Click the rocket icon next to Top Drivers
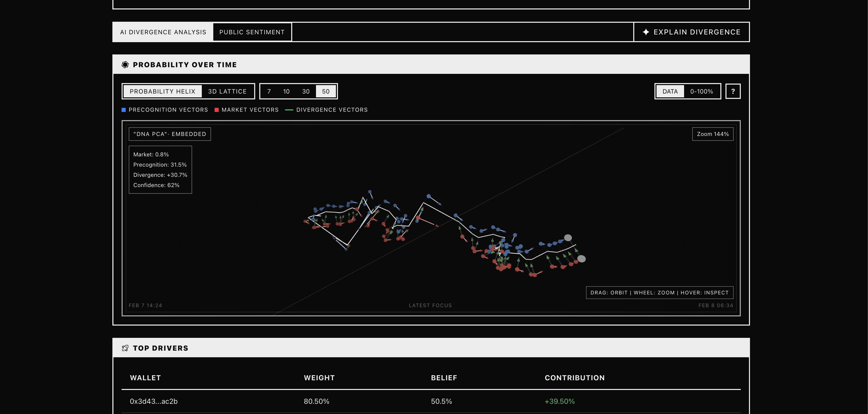This screenshot has width=868, height=414. (x=125, y=348)
